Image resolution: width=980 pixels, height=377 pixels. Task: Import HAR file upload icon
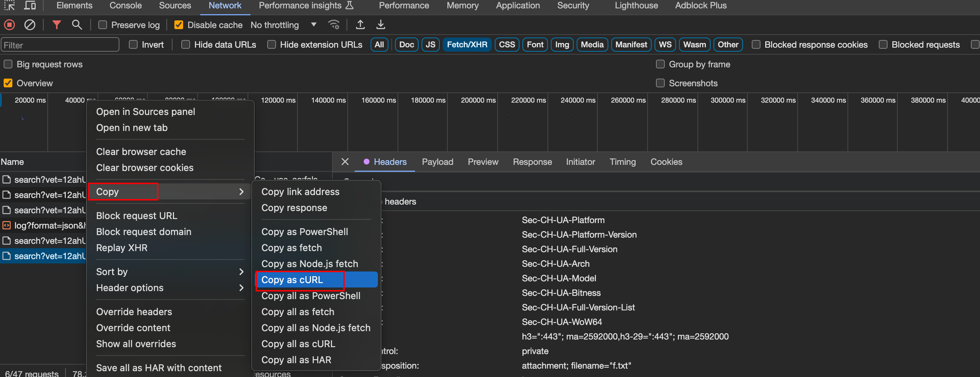(x=360, y=25)
